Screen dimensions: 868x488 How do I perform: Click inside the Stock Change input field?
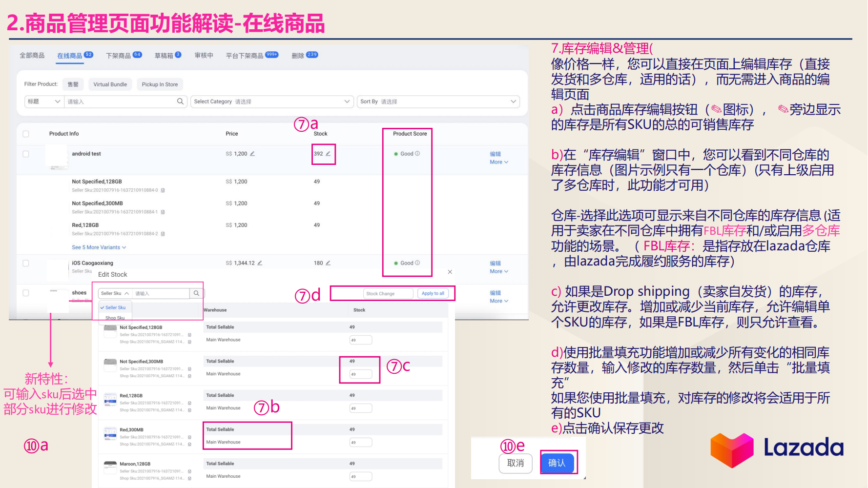(x=387, y=293)
